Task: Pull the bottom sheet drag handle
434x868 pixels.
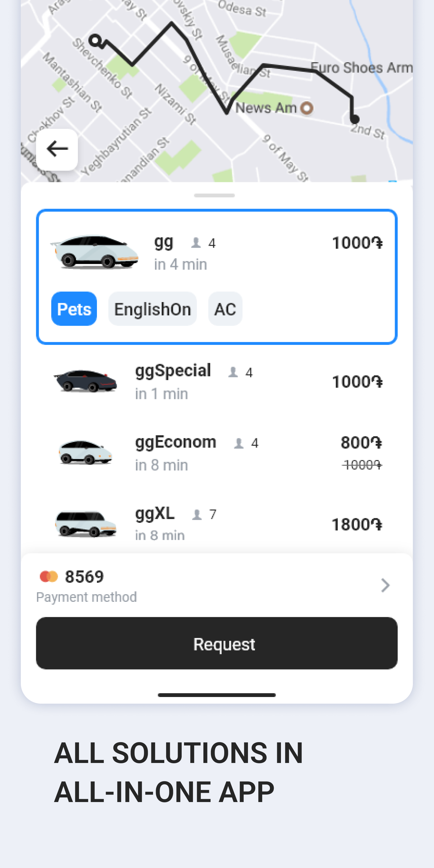Action: (x=214, y=195)
